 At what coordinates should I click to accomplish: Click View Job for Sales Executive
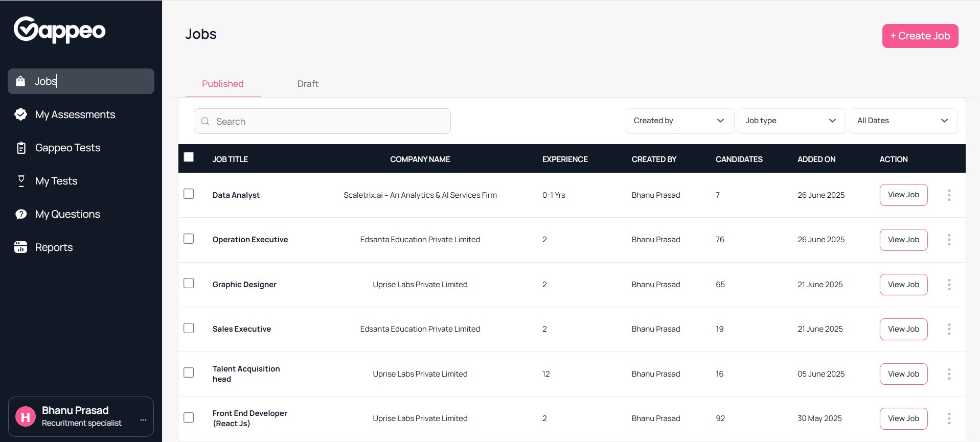(x=903, y=329)
